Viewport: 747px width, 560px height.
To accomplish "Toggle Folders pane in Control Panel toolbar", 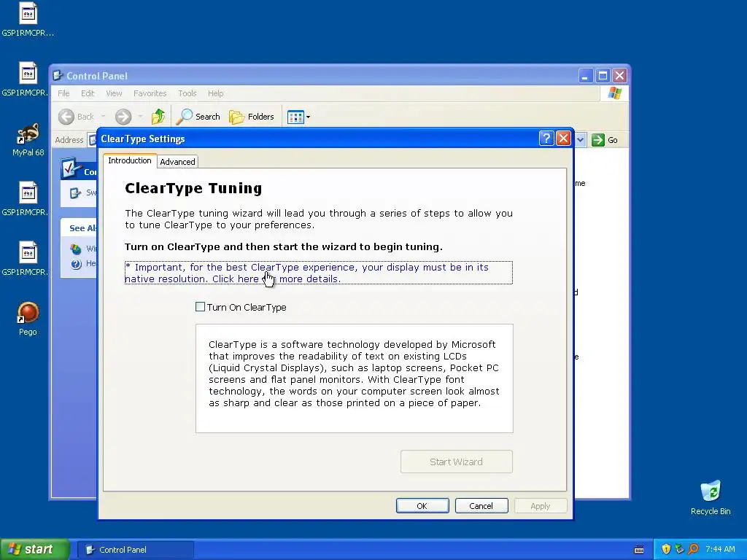I will [252, 117].
